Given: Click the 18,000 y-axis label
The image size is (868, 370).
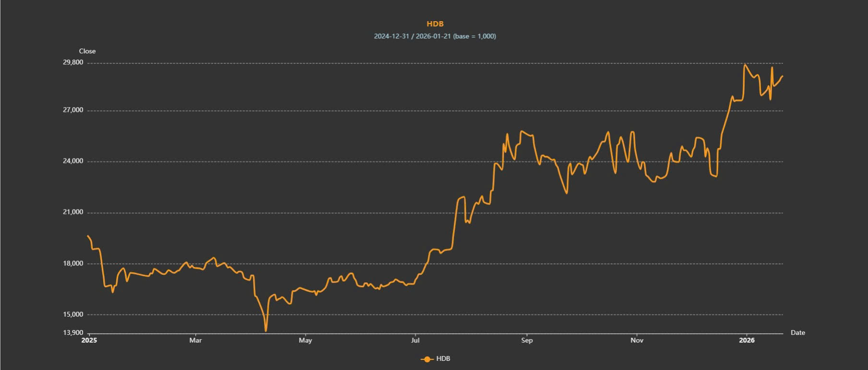Looking at the screenshot, I should click(73, 263).
